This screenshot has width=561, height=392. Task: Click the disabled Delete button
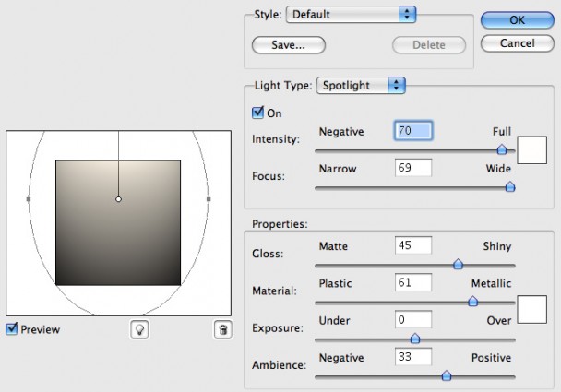click(x=429, y=45)
